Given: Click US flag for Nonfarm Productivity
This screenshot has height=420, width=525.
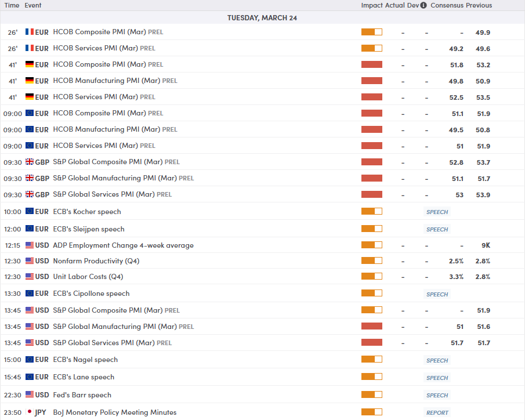Looking at the screenshot, I should pos(30,261).
